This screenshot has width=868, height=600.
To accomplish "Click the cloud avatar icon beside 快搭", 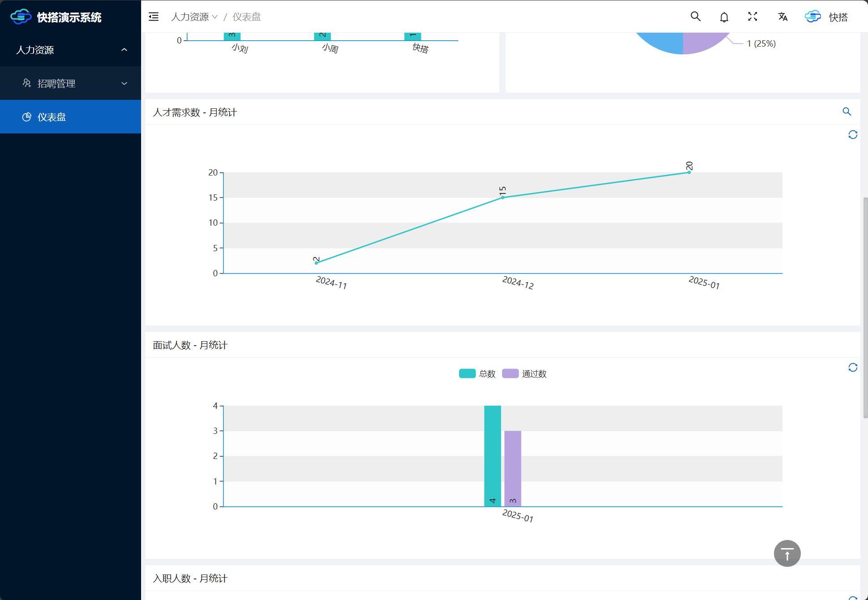I will coord(813,17).
